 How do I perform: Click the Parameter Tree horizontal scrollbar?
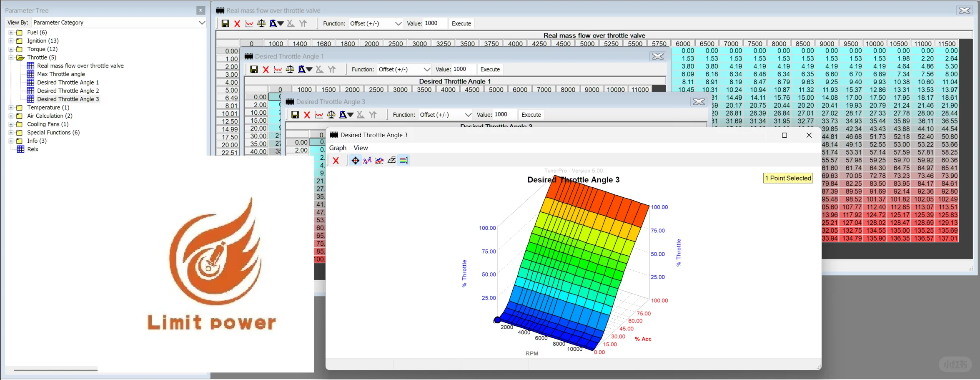[55, 370]
